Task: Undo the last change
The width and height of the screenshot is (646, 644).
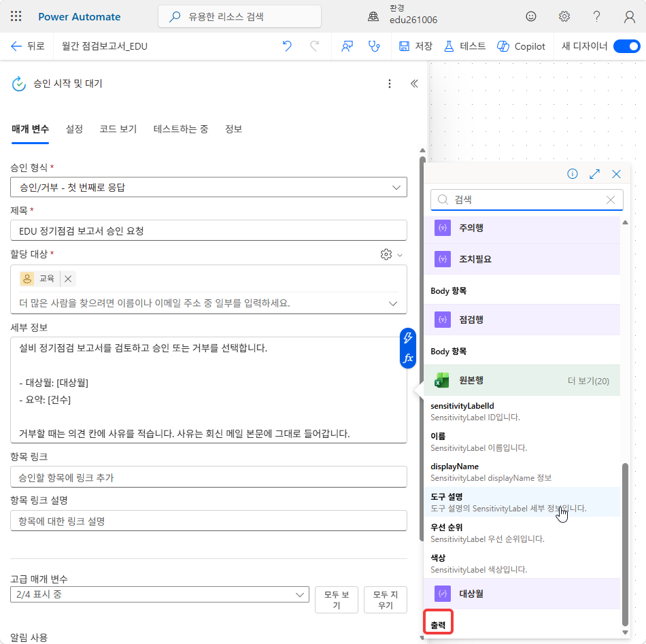Action: (x=287, y=46)
